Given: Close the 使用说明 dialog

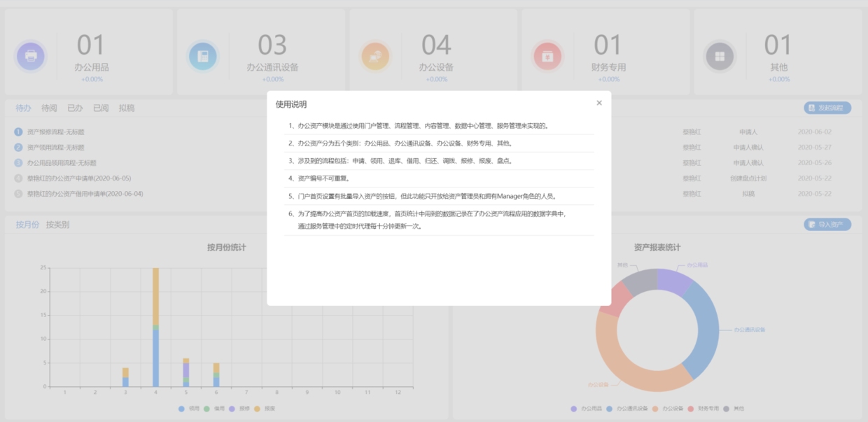Looking at the screenshot, I should click(599, 103).
